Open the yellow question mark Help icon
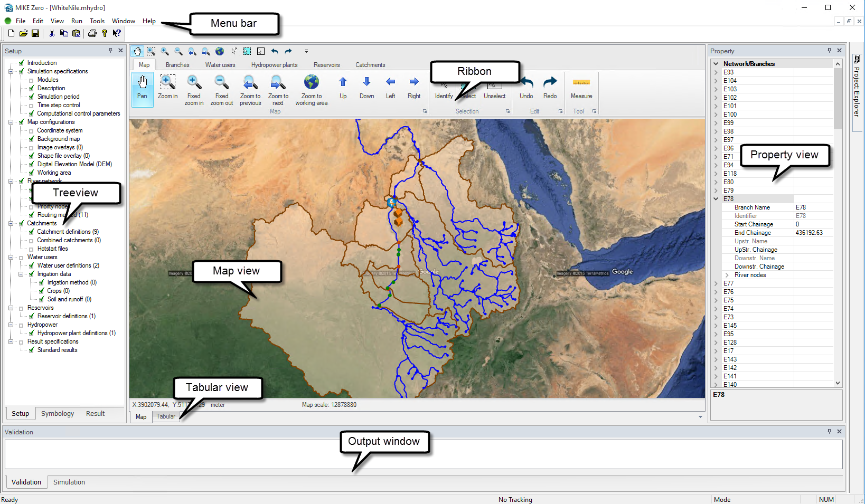This screenshot has height=504, width=865. tap(105, 33)
